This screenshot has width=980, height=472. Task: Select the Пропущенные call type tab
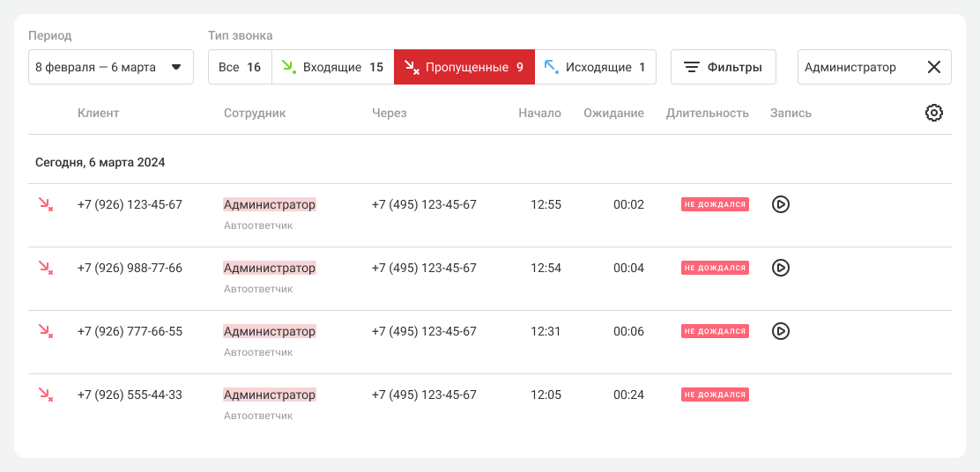[464, 67]
